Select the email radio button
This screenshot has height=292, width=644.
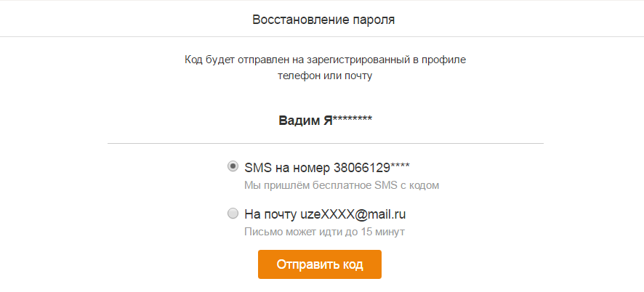click(x=233, y=214)
